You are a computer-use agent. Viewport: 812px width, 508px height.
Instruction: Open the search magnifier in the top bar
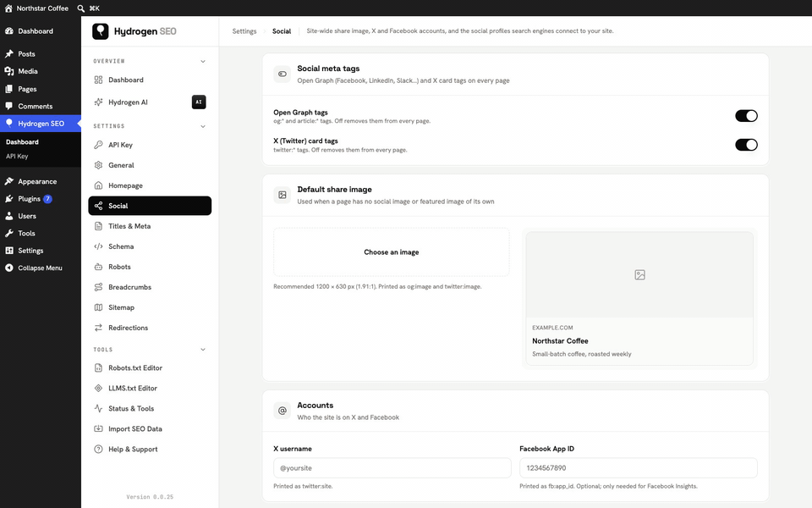[x=81, y=8]
